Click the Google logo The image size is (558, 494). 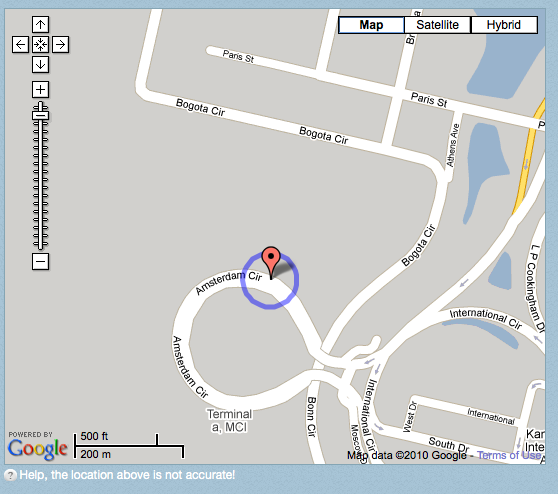pos(37,450)
